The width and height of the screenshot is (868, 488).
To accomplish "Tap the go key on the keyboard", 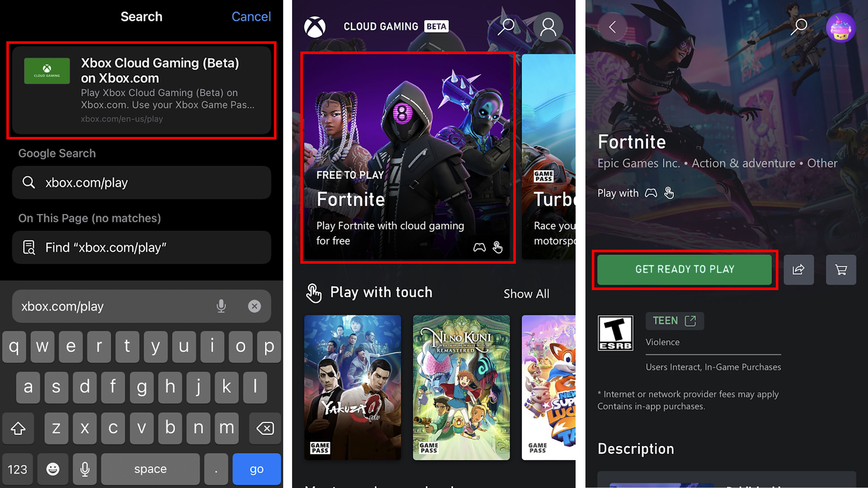I will click(256, 469).
